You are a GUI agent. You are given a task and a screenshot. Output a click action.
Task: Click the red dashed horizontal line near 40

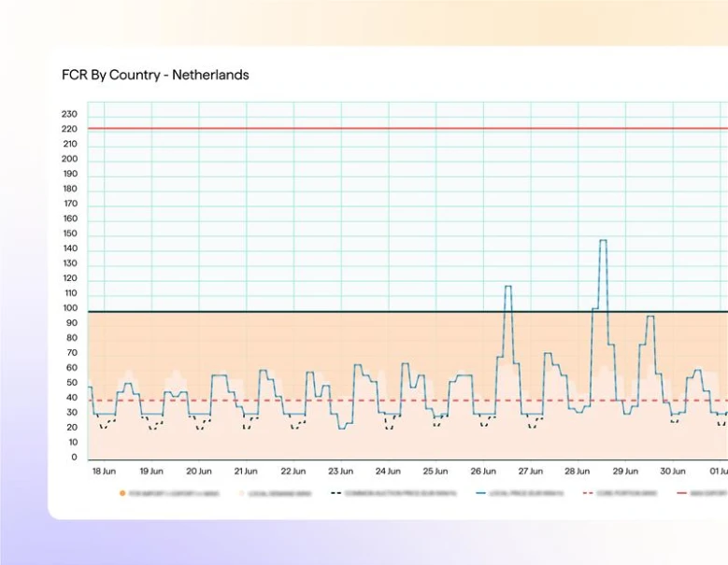pyautogui.click(x=407, y=401)
